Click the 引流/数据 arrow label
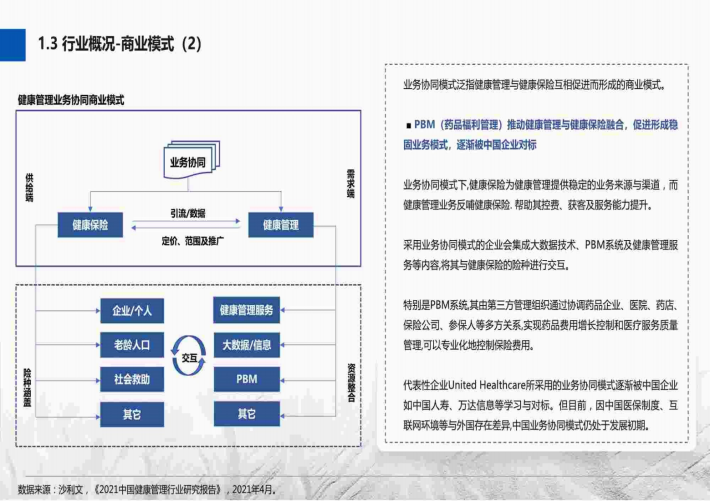The width and height of the screenshot is (710, 501). tap(187, 213)
